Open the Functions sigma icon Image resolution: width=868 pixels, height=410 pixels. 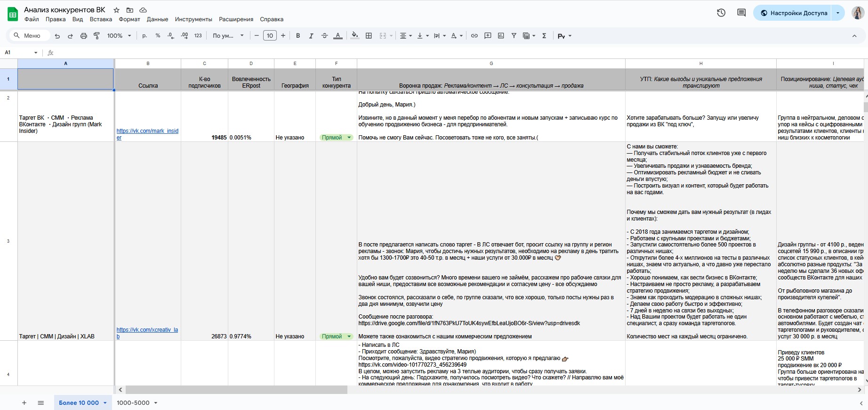[544, 36]
